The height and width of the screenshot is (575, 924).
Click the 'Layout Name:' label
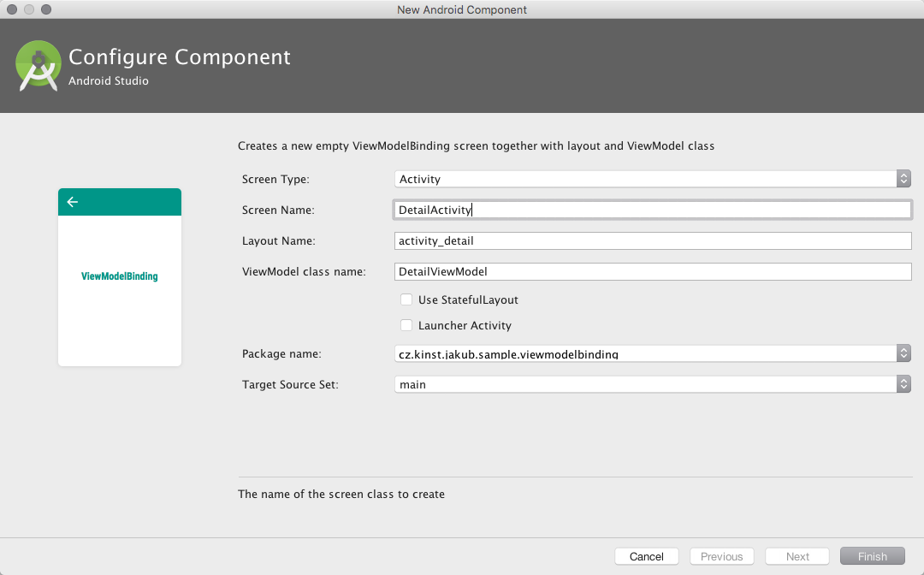(x=279, y=241)
